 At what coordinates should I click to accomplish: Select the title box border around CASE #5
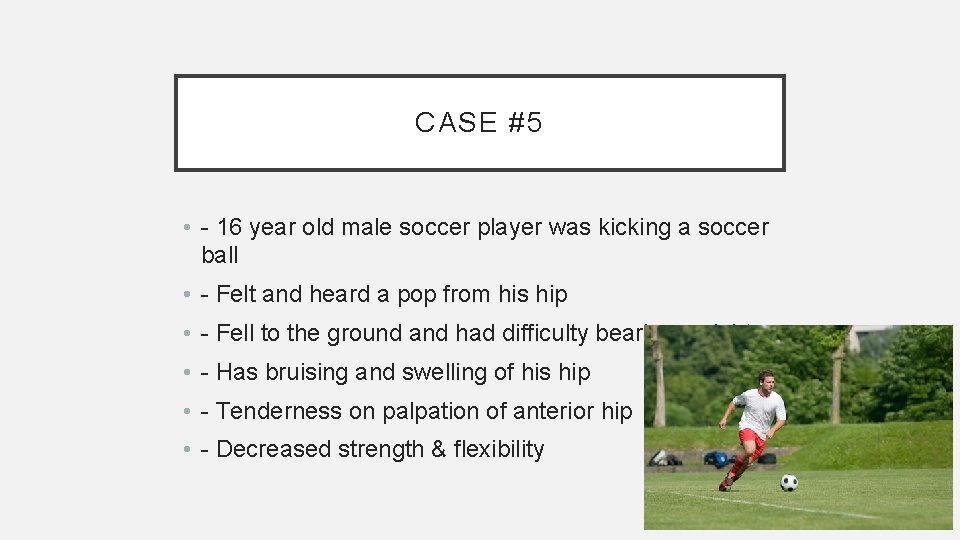[479, 77]
